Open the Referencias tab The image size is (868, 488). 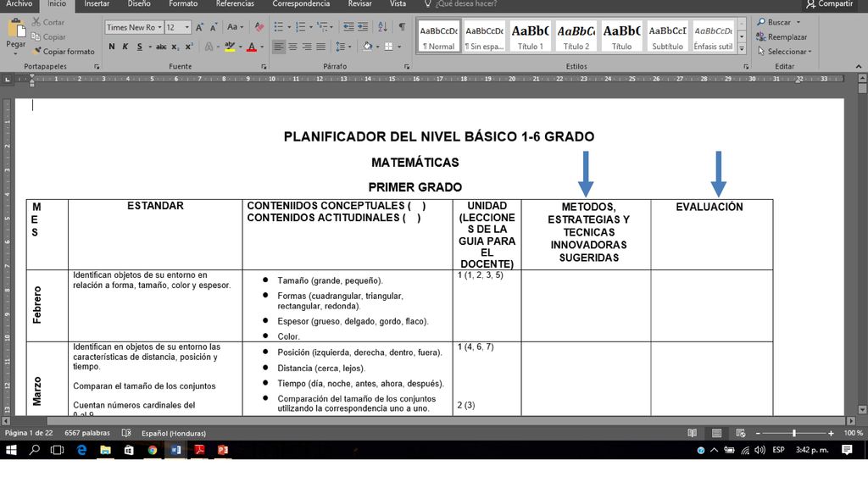tap(236, 4)
